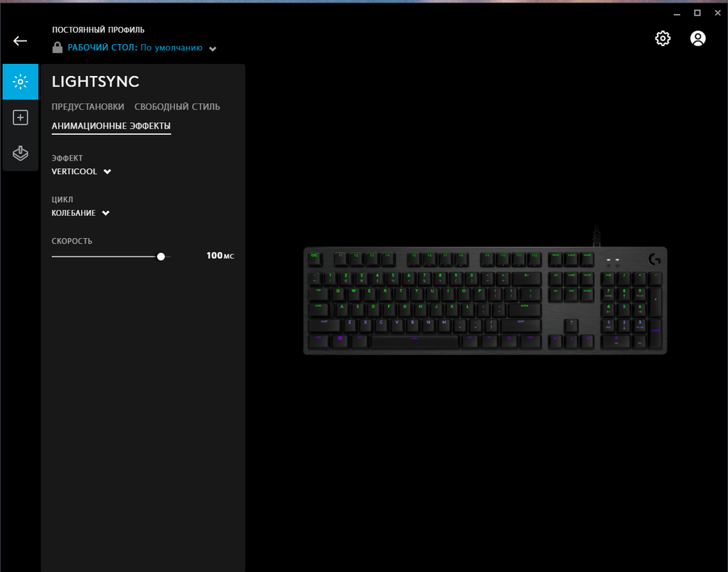728x572 pixels.
Task: Open the КОЛЕБАНИЕ cycle dropdown
Action: [x=80, y=213]
